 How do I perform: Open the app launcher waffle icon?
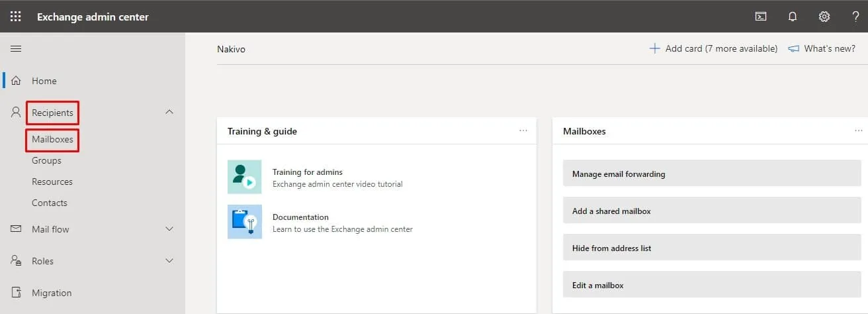16,17
